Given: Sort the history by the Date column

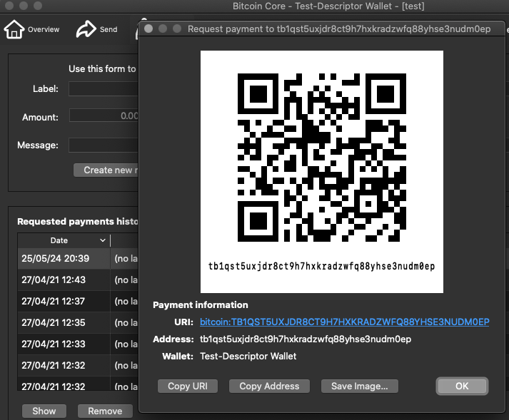Looking at the screenshot, I should [x=64, y=240].
